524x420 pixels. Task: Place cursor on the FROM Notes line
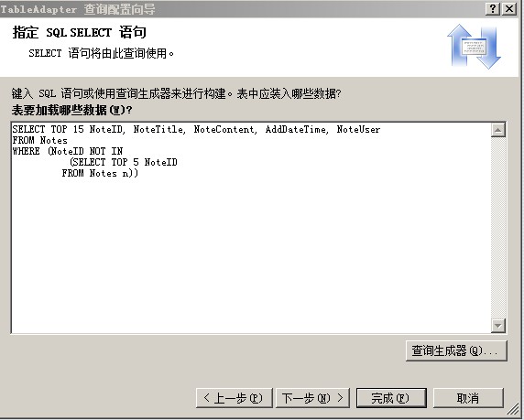[39, 140]
